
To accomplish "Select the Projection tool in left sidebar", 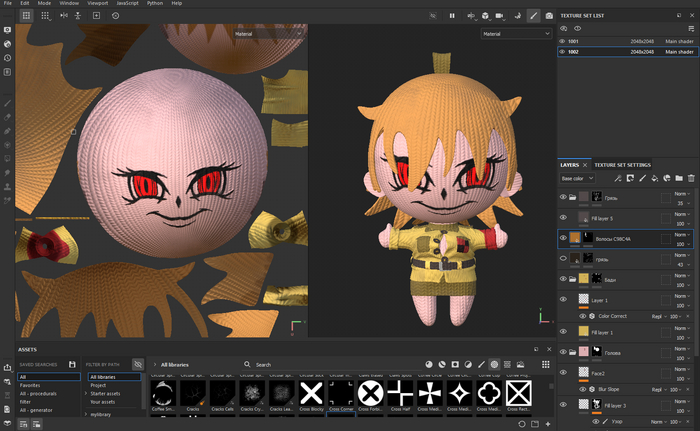I will [7, 131].
